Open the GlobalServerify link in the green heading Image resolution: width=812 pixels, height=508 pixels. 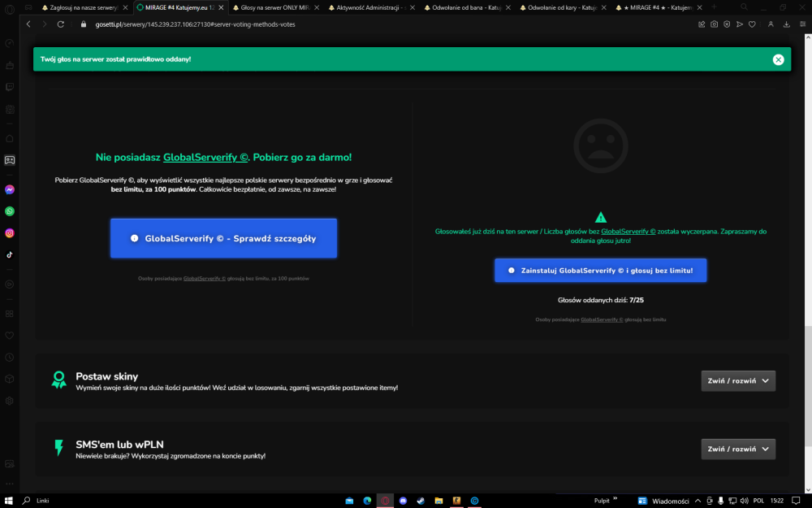205,158
